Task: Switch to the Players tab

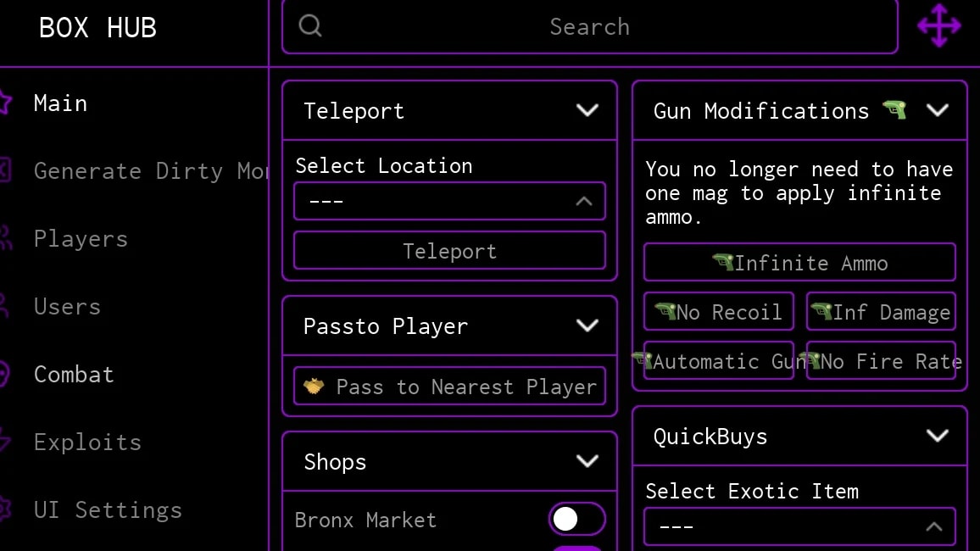Action: [x=81, y=239]
